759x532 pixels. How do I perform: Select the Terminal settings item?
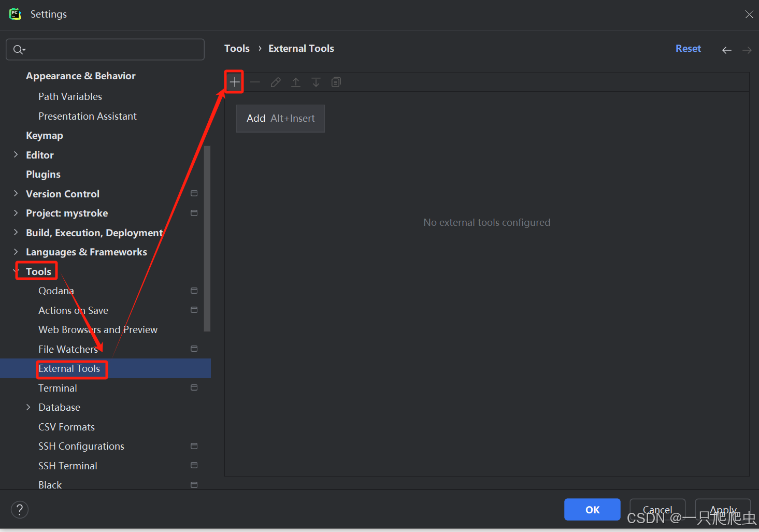click(x=58, y=388)
